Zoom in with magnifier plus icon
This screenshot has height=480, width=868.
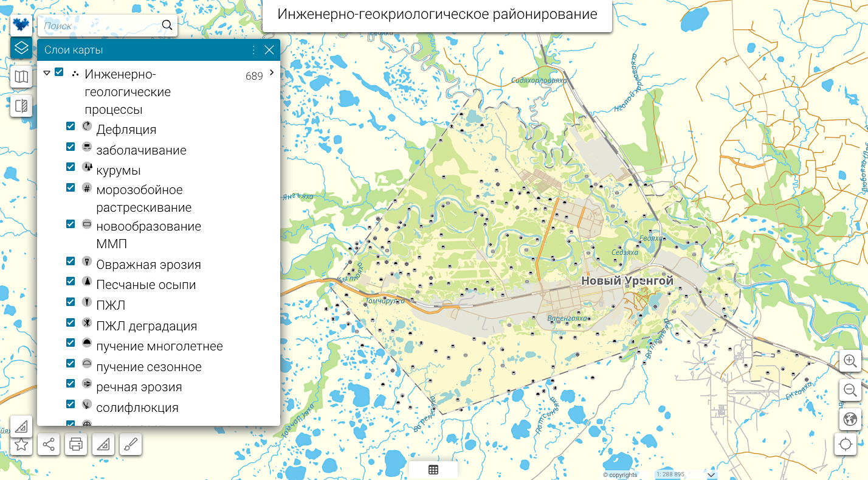pyautogui.click(x=850, y=361)
